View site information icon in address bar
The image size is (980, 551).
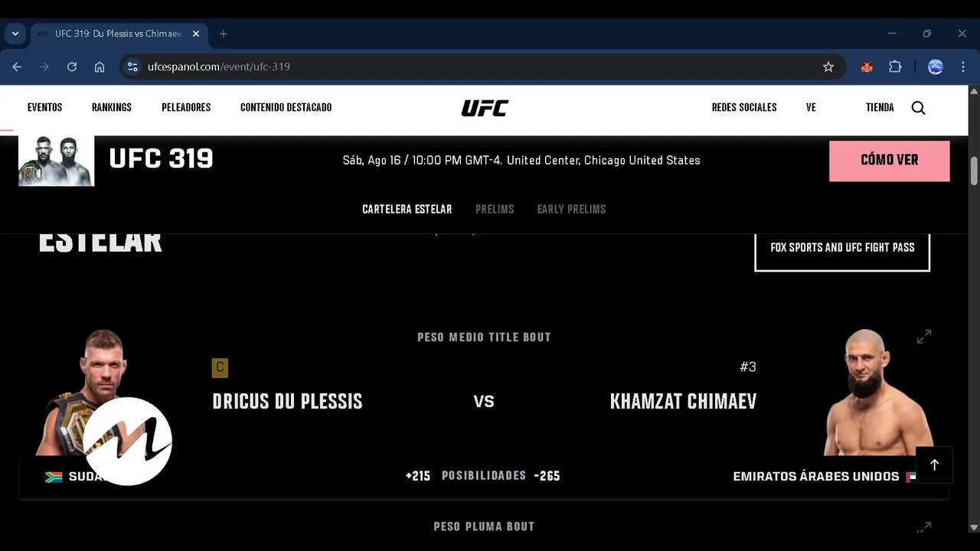133,67
